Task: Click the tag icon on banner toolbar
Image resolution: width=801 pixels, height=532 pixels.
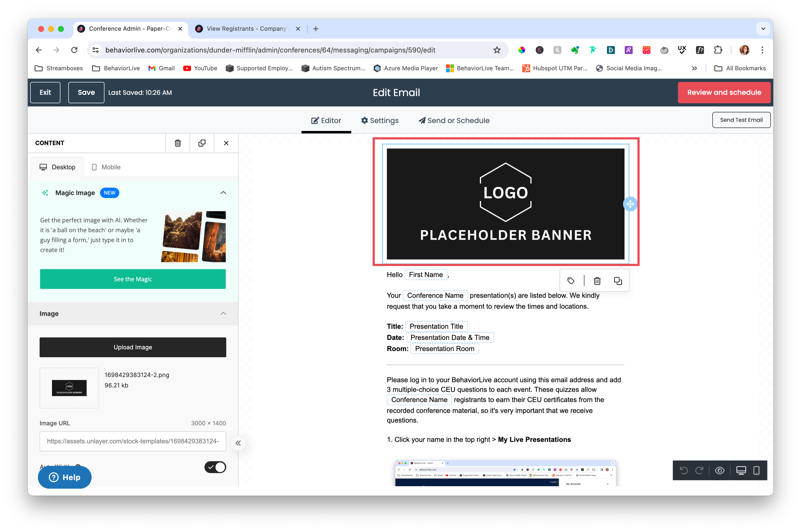Action: point(571,281)
